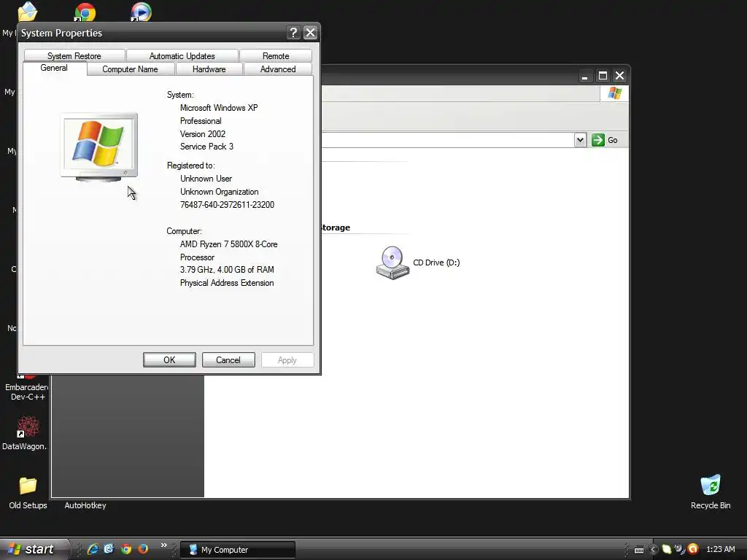The height and width of the screenshot is (560, 747).
Task: Switch to the Computer Name tab
Action: coord(130,69)
